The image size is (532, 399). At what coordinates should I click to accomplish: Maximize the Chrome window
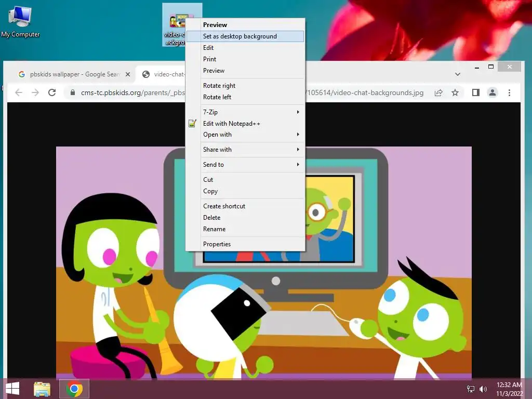click(490, 67)
